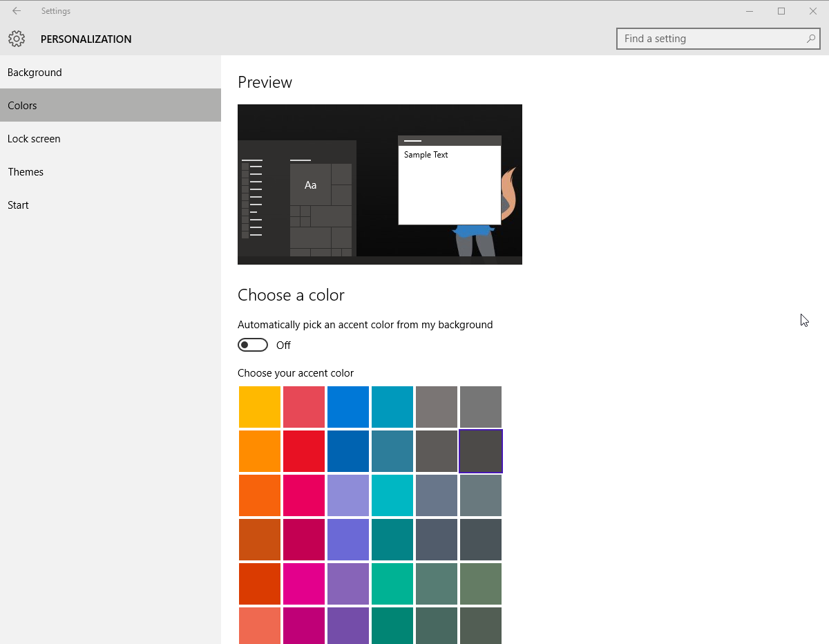Choose the dark slate swatch in fourth row
This screenshot has height=644, width=829.
point(437,540)
